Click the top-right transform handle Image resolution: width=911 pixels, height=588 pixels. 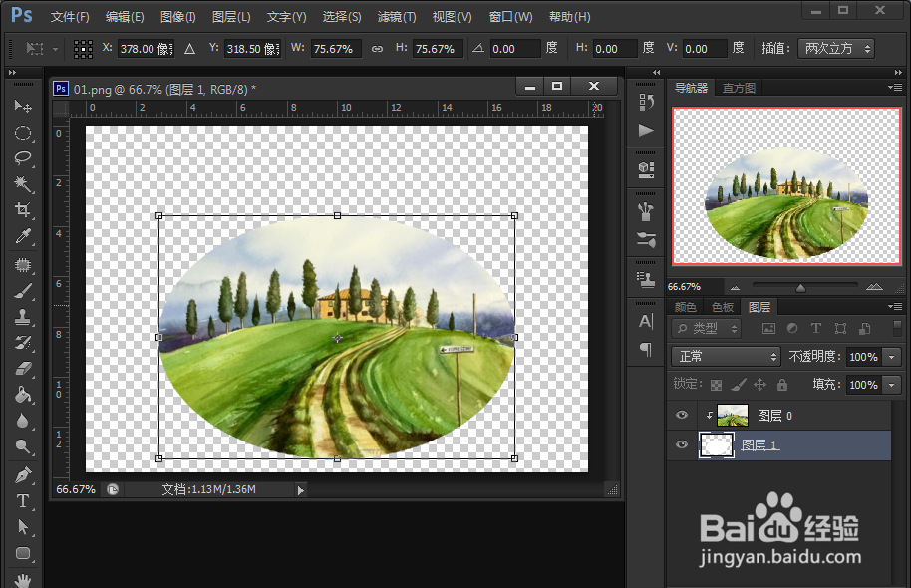(x=514, y=215)
